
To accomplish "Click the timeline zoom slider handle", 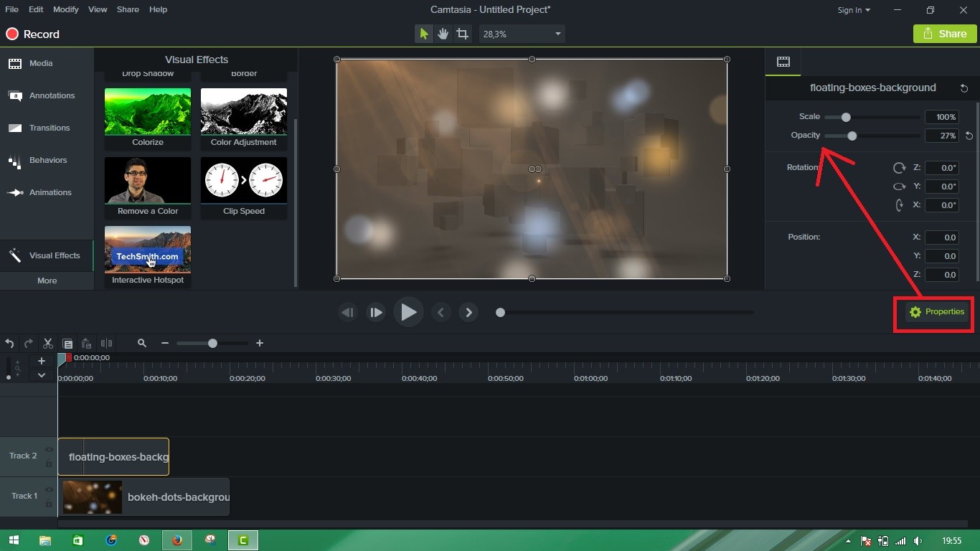I will 212,344.
